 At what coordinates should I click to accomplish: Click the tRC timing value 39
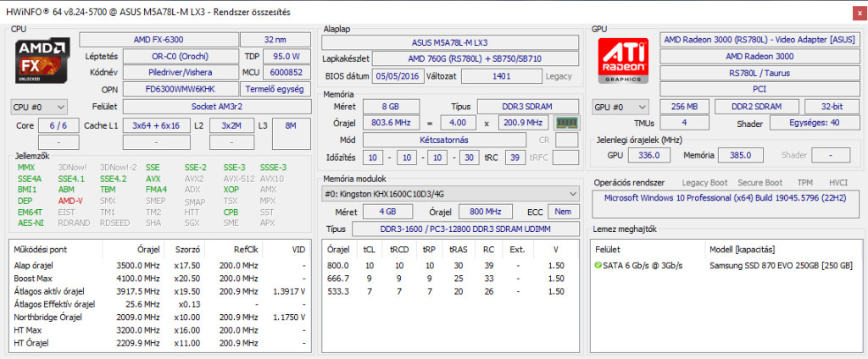tap(515, 157)
